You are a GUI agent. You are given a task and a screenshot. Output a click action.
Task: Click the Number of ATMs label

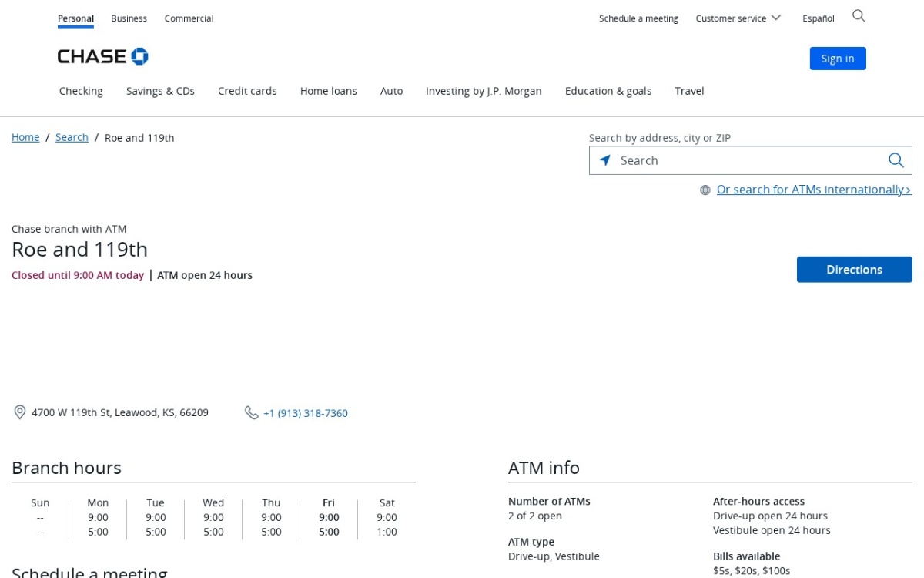tap(549, 501)
